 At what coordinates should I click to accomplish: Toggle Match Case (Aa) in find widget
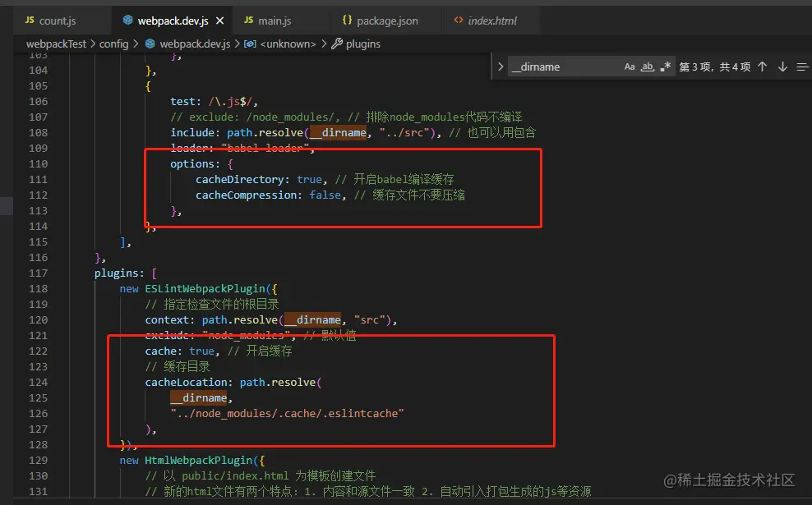pyautogui.click(x=630, y=67)
